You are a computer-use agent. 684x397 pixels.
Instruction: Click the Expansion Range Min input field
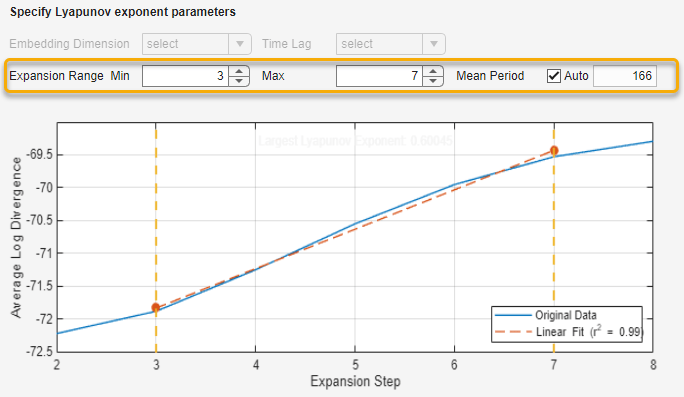click(x=185, y=76)
